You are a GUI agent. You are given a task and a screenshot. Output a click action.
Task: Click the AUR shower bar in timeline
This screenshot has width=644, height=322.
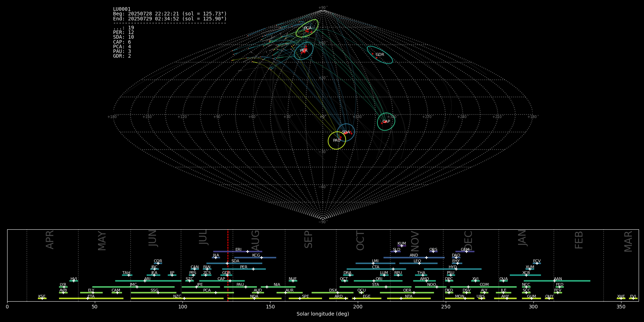click(x=289, y=293)
